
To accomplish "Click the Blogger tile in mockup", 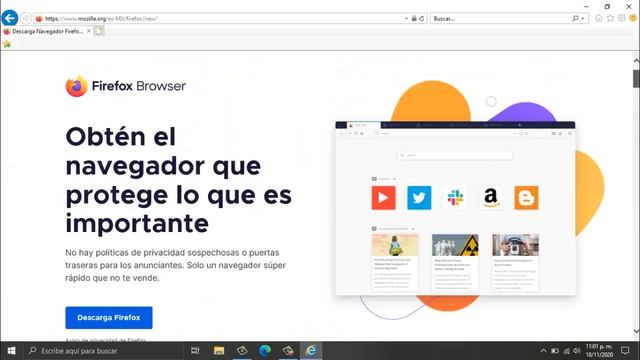I will [x=527, y=198].
